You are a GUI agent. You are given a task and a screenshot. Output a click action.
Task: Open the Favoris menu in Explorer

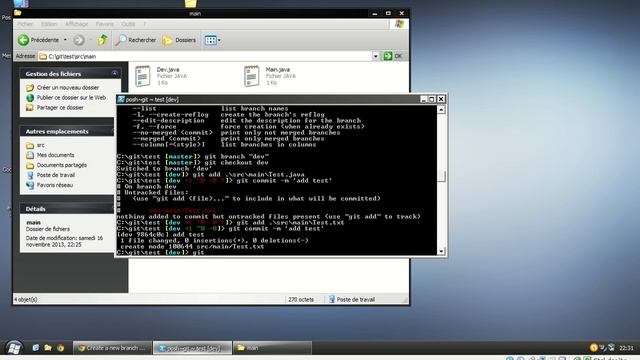tap(104, 24)
